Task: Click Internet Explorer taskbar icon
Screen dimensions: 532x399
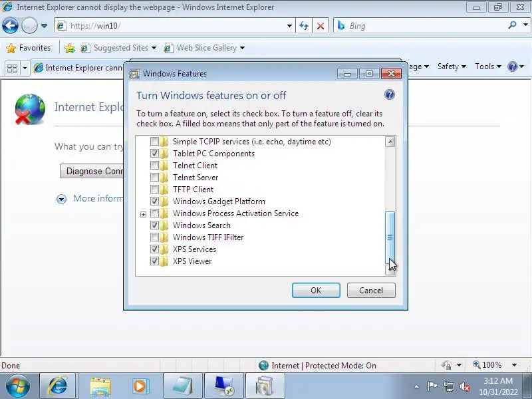Action: (x=57, y=386)
